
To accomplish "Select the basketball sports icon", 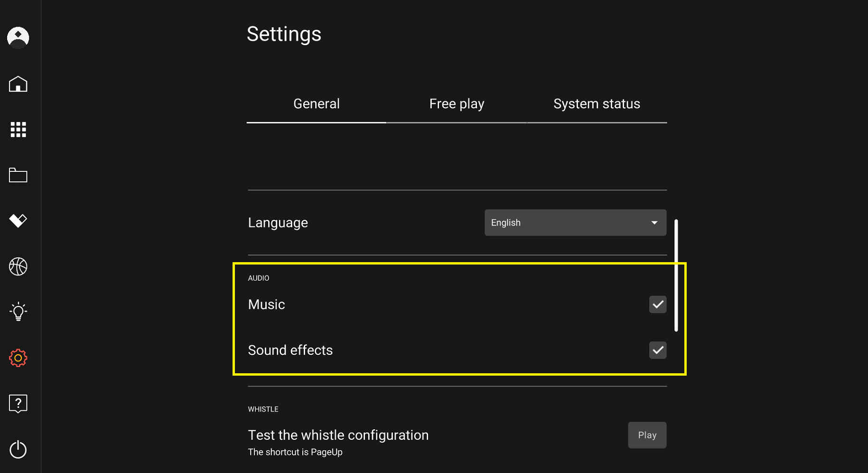I will [x=18, y=266].
